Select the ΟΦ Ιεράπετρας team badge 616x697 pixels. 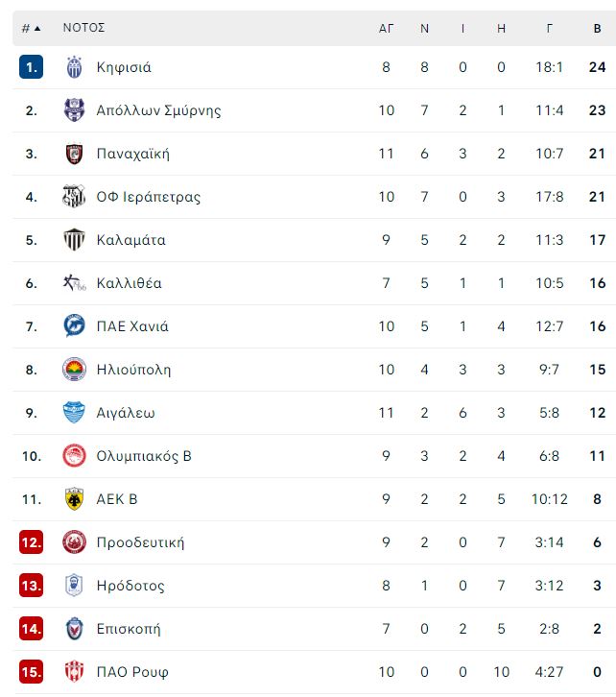pos(74,197)
